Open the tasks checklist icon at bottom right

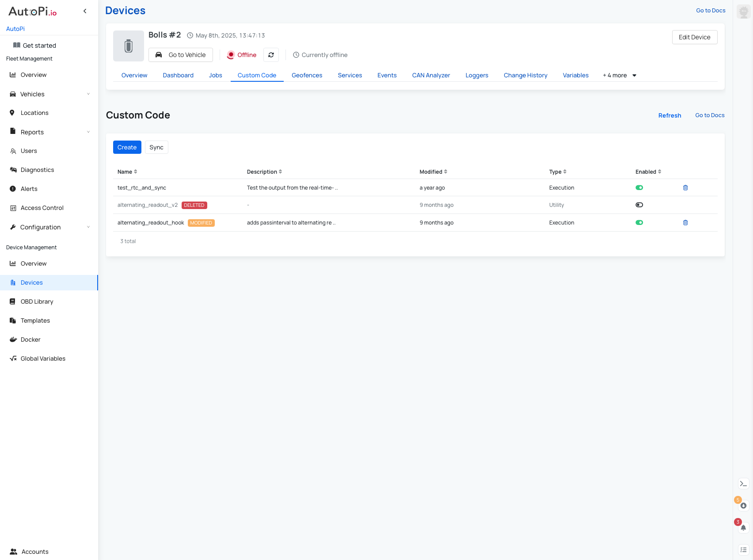coord(743,549)
